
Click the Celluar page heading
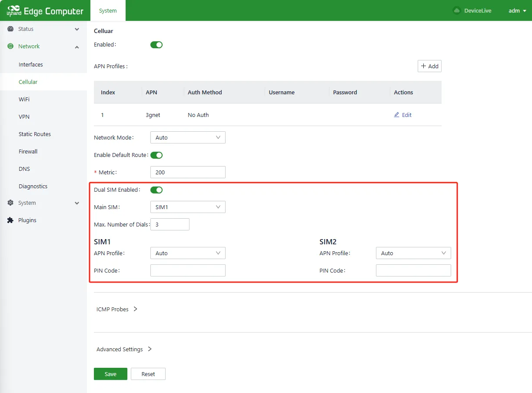103,31
